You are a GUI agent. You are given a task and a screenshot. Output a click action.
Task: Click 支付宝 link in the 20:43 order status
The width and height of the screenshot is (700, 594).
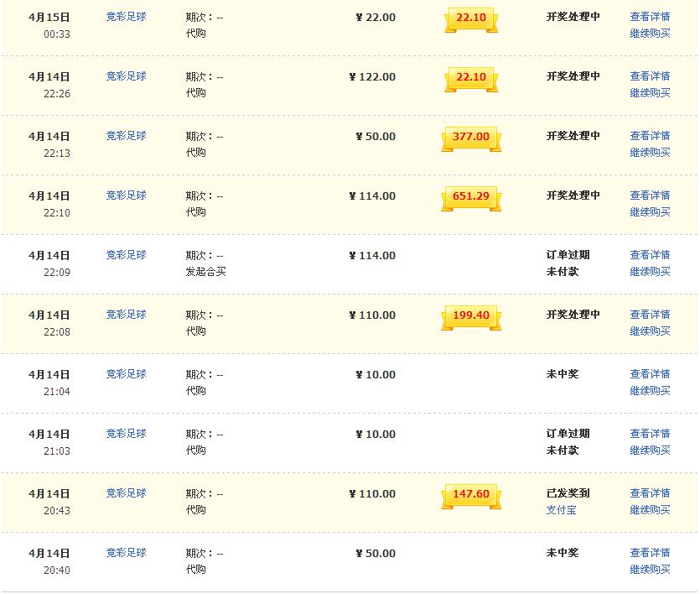coord(561,510)
